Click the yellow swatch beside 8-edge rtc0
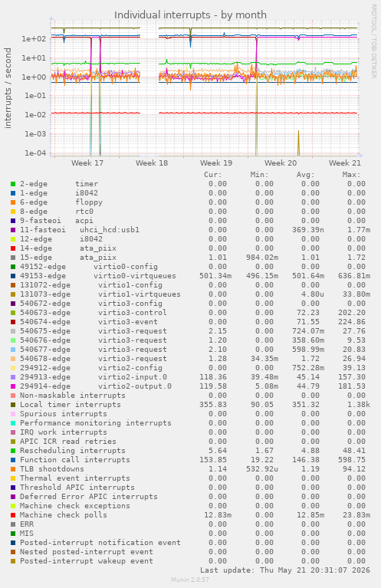This screenshot has height=588, width=381. pyautogui.click(x=13, y=212)
